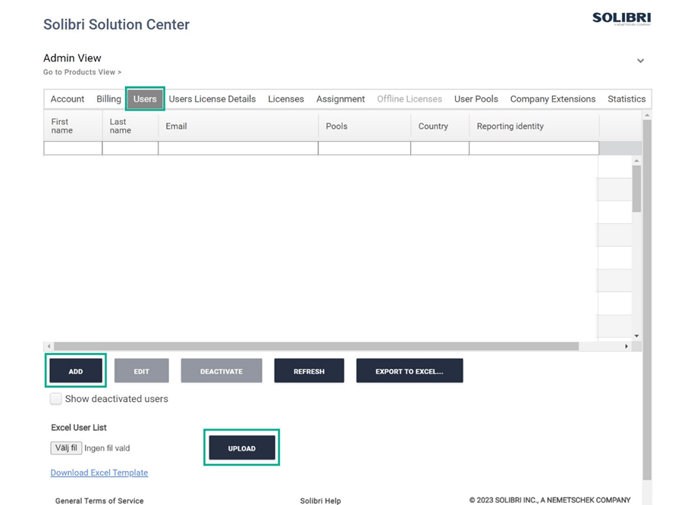The height and width of the screenshot is (505, 688).
Task: Open the Billing tab
Action: tap(109, 99)
